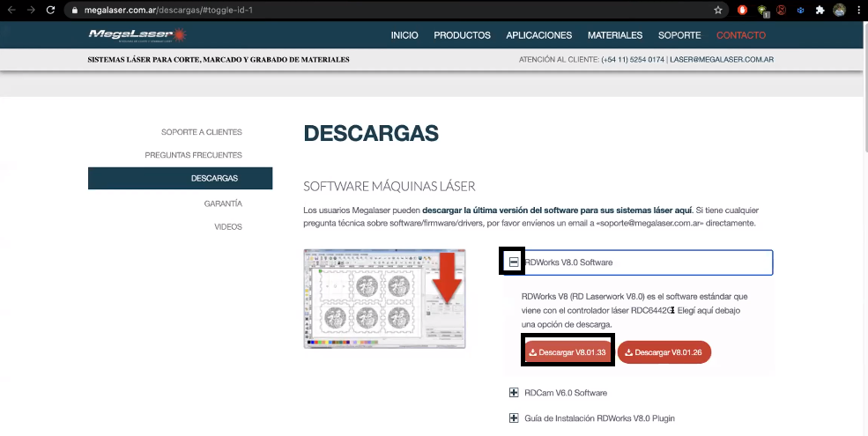Click SOFTWARE MÁQUINAS LÁSER heading
The width and height of the screenshot is (868, 436).
click(x=389, y=186)
